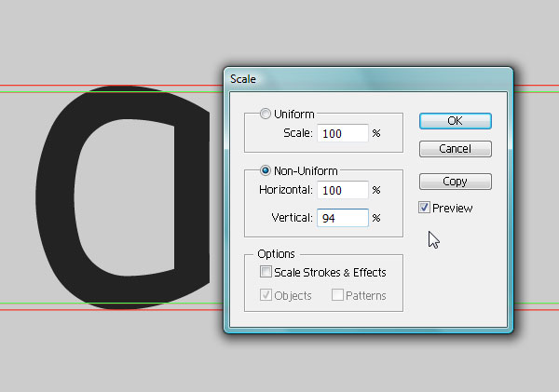Image resolution: width=559 pixels, height=392 pixels.
Task: Click the Copy button
Action: (456, 182)
